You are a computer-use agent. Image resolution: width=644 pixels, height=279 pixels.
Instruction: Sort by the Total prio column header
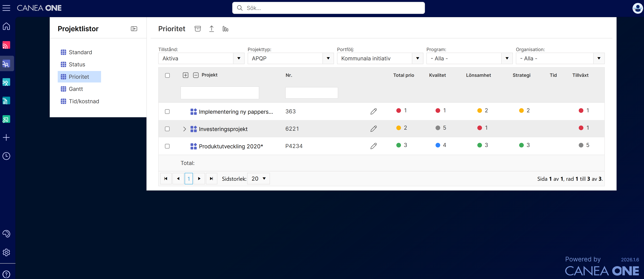[404, 75]
